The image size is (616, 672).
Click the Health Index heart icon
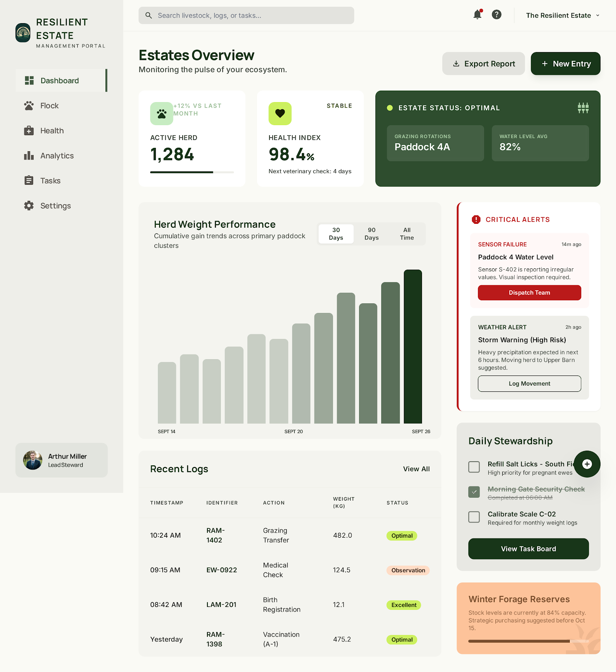[x=280, y=113]
